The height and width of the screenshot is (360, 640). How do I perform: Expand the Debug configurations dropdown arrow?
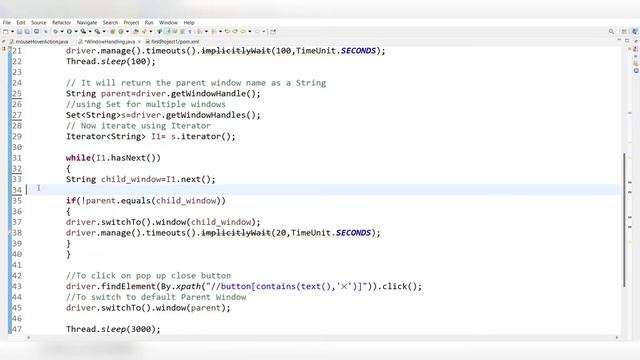62,31
